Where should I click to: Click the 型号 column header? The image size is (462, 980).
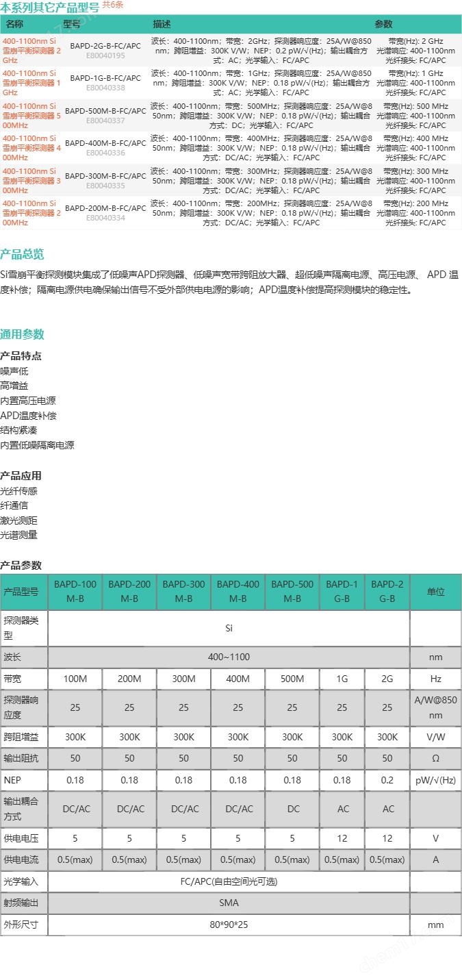pos(72,24)
